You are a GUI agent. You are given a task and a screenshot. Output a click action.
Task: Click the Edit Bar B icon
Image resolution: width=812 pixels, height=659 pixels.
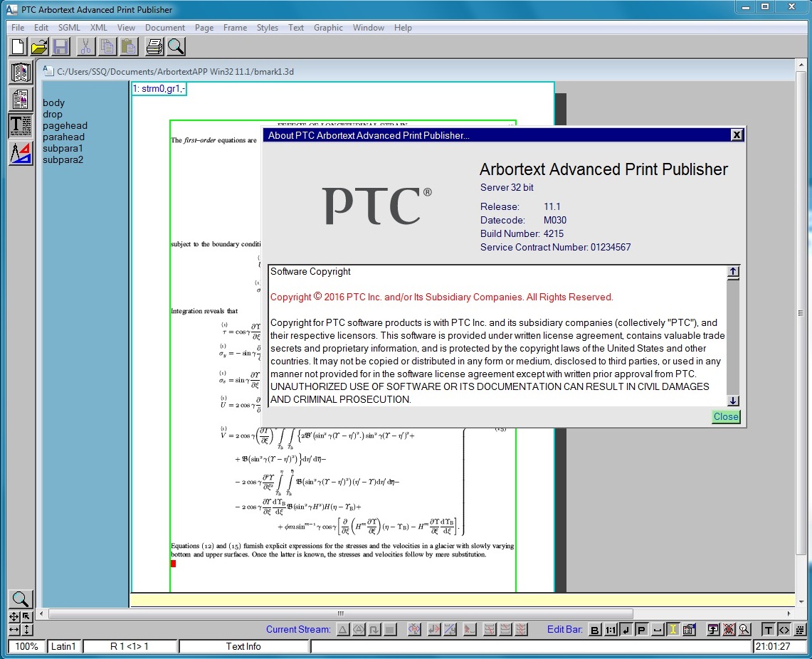(594, 630)
